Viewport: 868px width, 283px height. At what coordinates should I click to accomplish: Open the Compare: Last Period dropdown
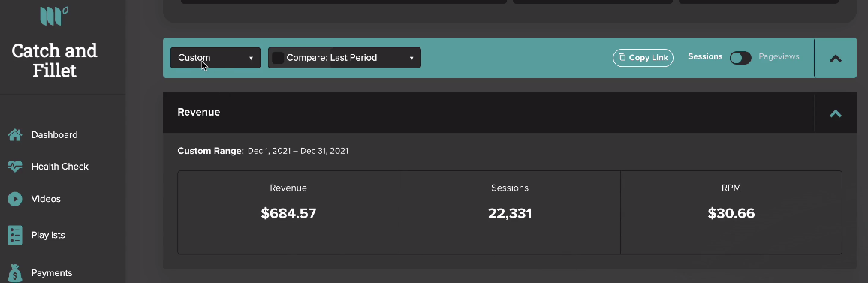345,58
